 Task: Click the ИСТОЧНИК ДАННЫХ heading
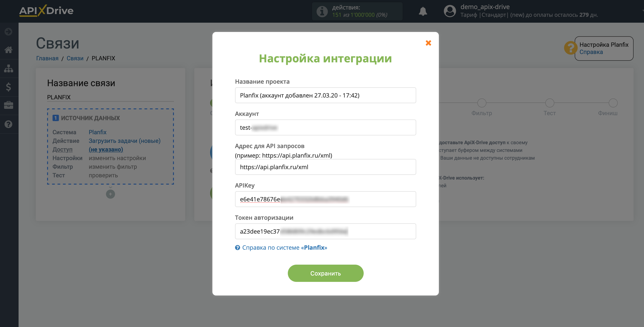click(90, 118)
